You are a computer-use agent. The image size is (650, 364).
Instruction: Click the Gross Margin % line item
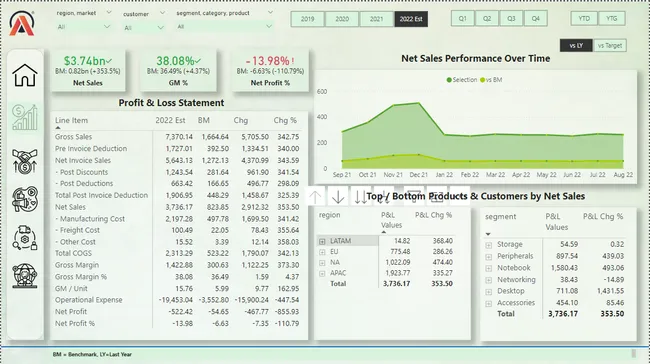81,277
